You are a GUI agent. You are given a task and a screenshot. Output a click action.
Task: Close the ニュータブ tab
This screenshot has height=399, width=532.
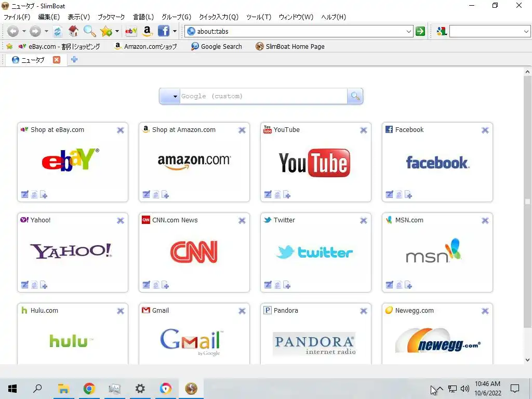click(57, 60)
